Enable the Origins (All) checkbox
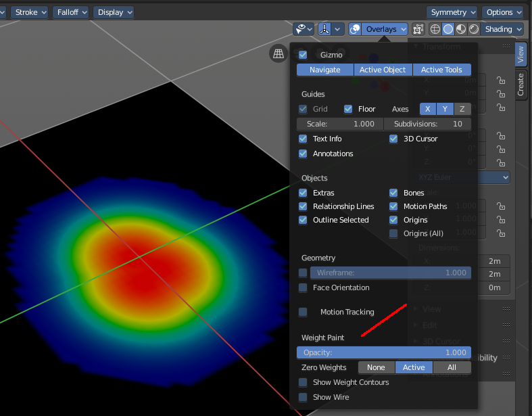This screenshot has width=532, height=416. (393, 233)
